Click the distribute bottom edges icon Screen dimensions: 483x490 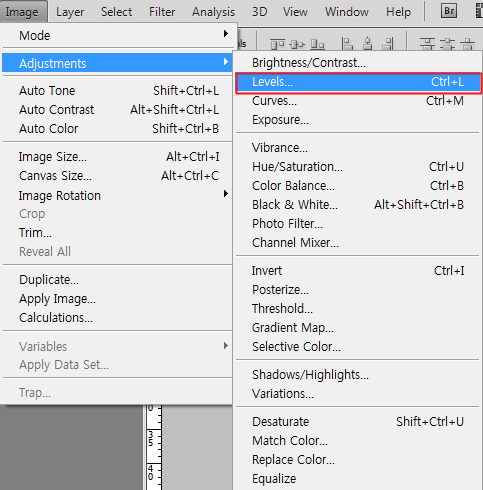click(467, 44)
